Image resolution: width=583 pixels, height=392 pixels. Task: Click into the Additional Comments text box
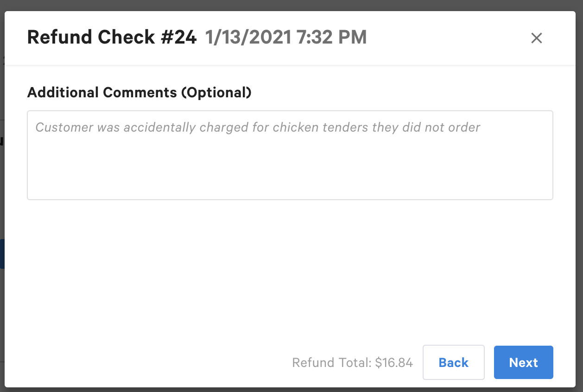(290, 155)
